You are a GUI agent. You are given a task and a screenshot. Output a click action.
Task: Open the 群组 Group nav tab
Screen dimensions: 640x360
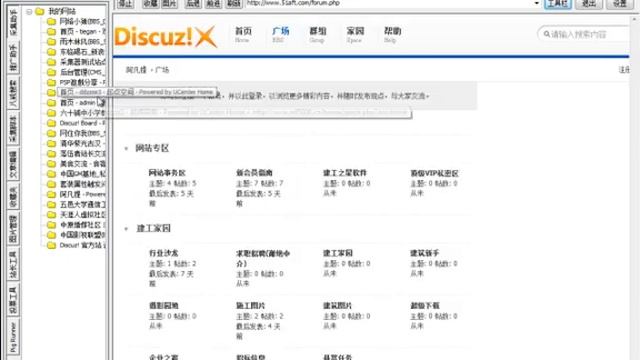point(318,34)
